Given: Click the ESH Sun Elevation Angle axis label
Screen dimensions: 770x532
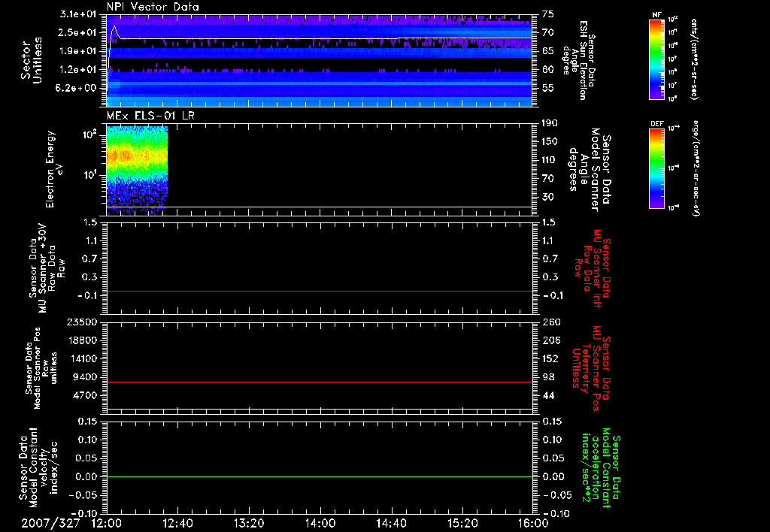Looking at the screenshot, I should pyautogui.click(x=579, y=60).
